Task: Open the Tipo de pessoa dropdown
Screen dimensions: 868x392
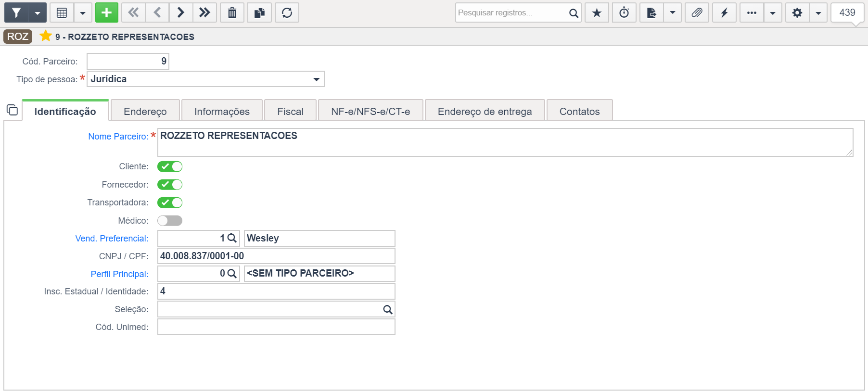Action: [205, 79]
